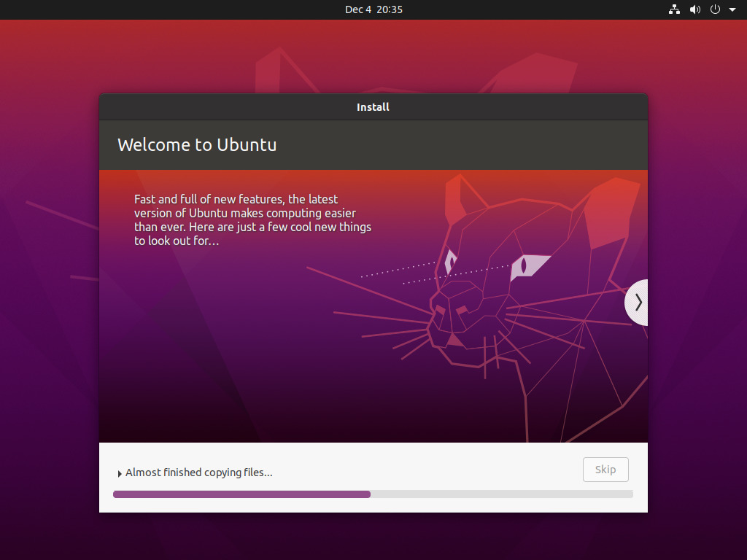Click the Skip button
747x560 pixels.
pos(605,470)
